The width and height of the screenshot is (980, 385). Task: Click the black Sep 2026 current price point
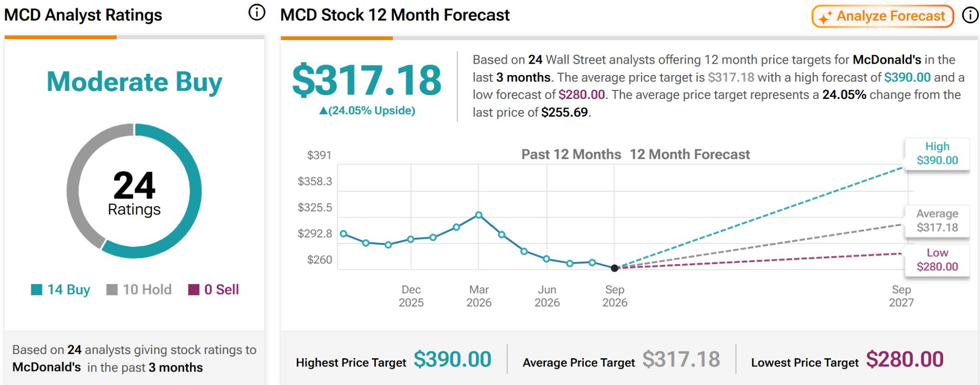coord(614,268)
